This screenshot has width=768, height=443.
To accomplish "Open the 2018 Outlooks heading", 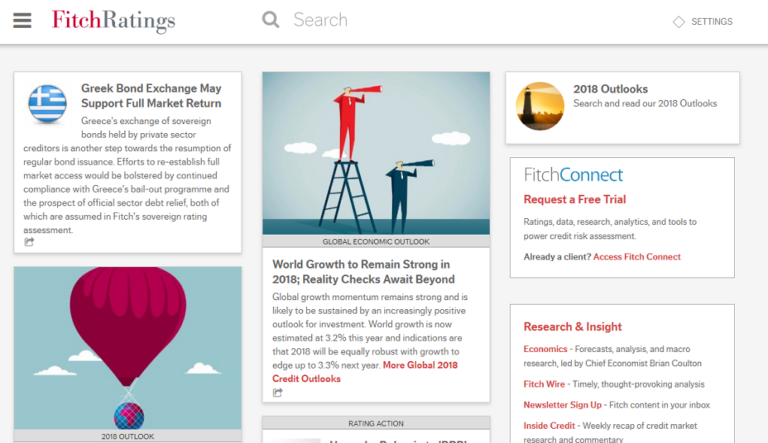I will [x=611, y=89].
